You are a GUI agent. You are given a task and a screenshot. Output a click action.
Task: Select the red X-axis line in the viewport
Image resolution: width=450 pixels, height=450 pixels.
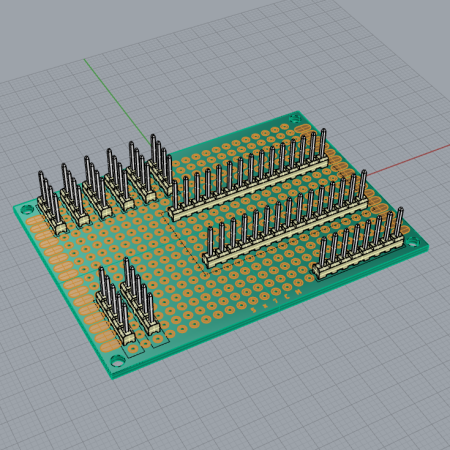tap(408, 159)
